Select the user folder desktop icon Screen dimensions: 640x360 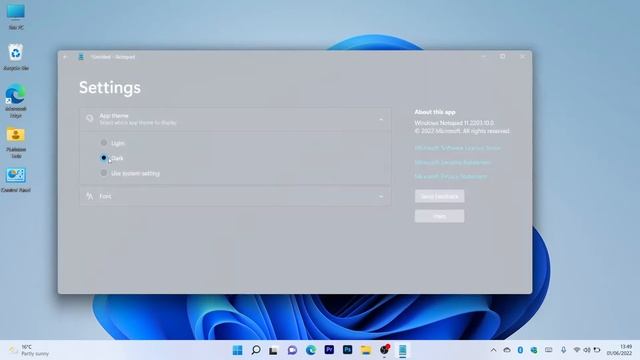(x=16, y=142)
